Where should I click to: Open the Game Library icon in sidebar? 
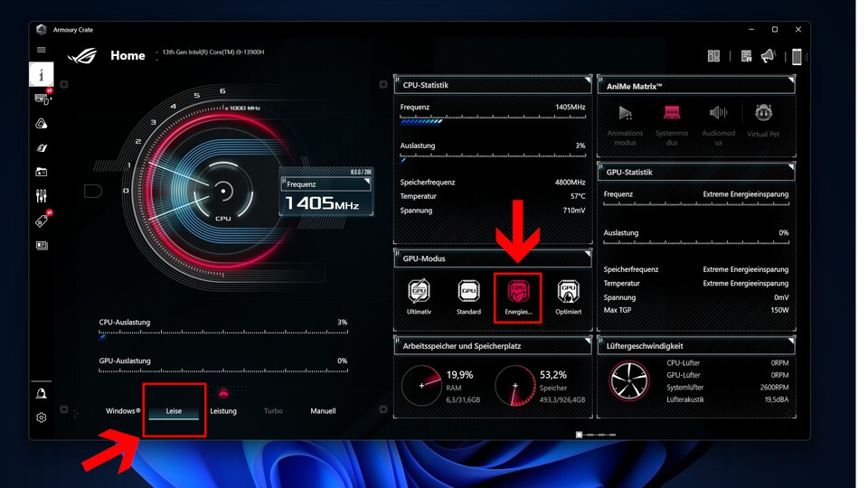[41, 172]
